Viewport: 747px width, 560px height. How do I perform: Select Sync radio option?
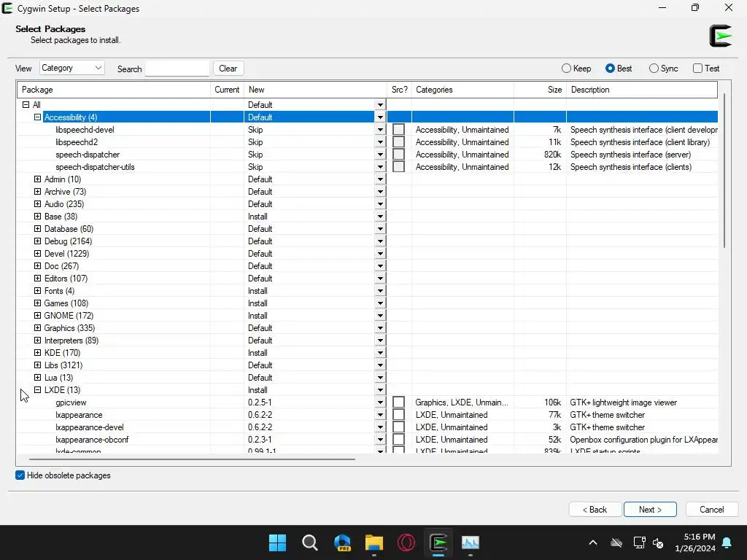[663, 69]
